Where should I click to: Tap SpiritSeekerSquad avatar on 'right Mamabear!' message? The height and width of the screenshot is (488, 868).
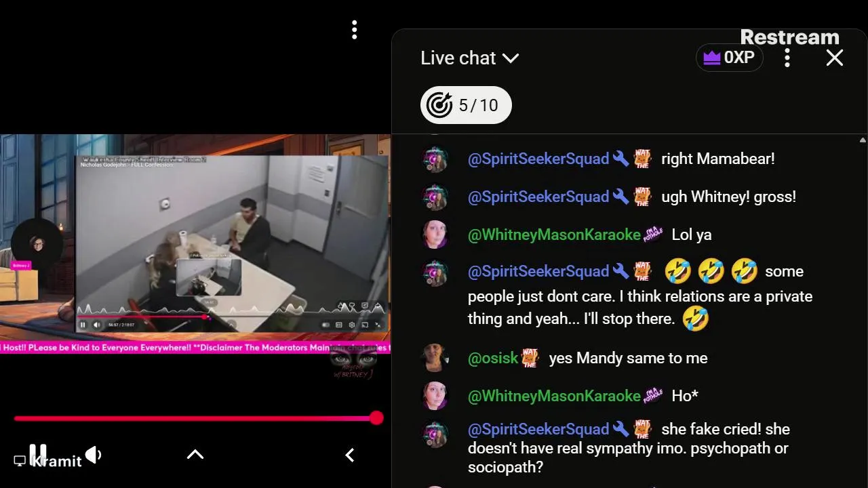click(435, 159)
